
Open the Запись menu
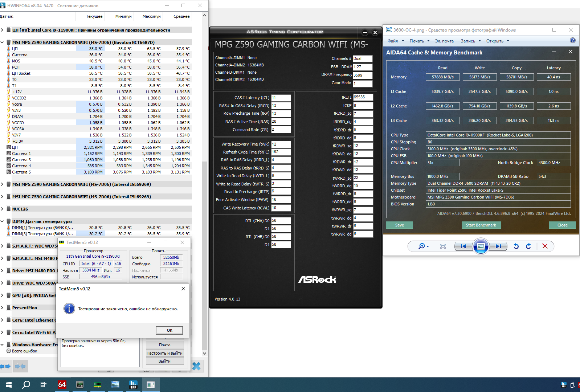(x=471, y=41)
